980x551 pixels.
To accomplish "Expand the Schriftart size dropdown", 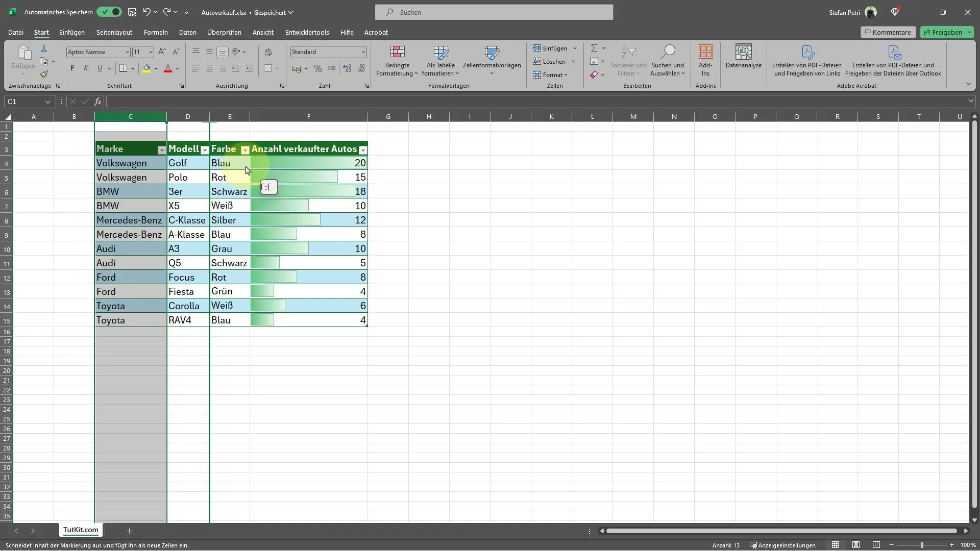I will pos(150,51).
